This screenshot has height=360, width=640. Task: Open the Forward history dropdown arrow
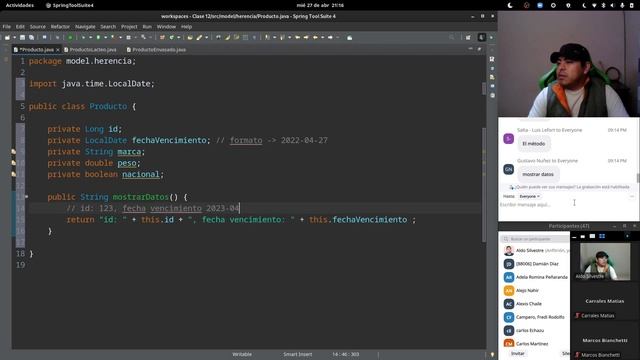pos(337,38)
